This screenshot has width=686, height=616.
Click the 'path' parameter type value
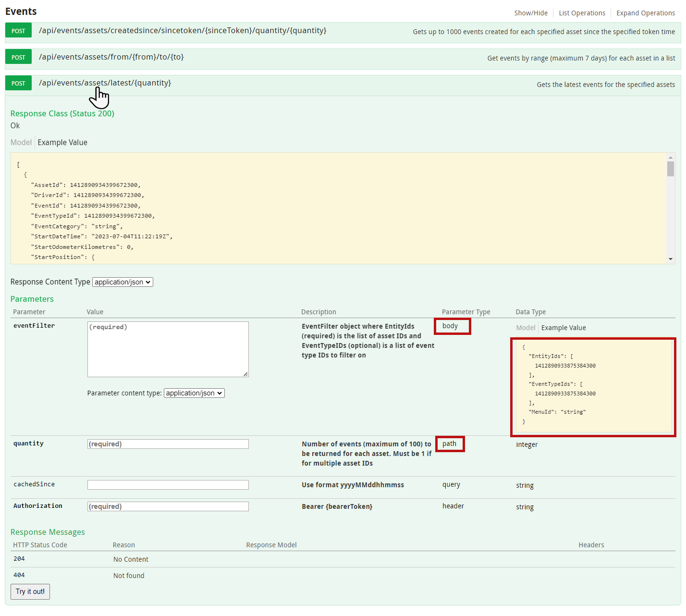[x=449, y=444]
